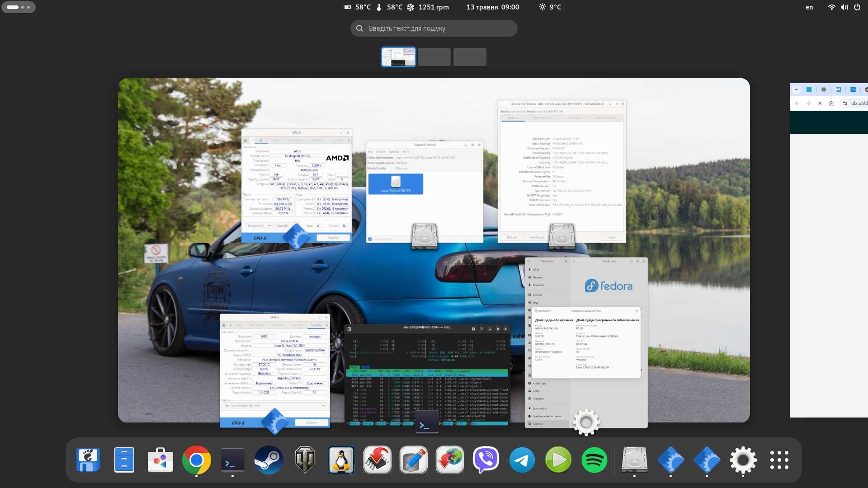Launch Spotify from the dock
Image resolution: width=868 pixels, height=488 pixels.
pos(594,460)
